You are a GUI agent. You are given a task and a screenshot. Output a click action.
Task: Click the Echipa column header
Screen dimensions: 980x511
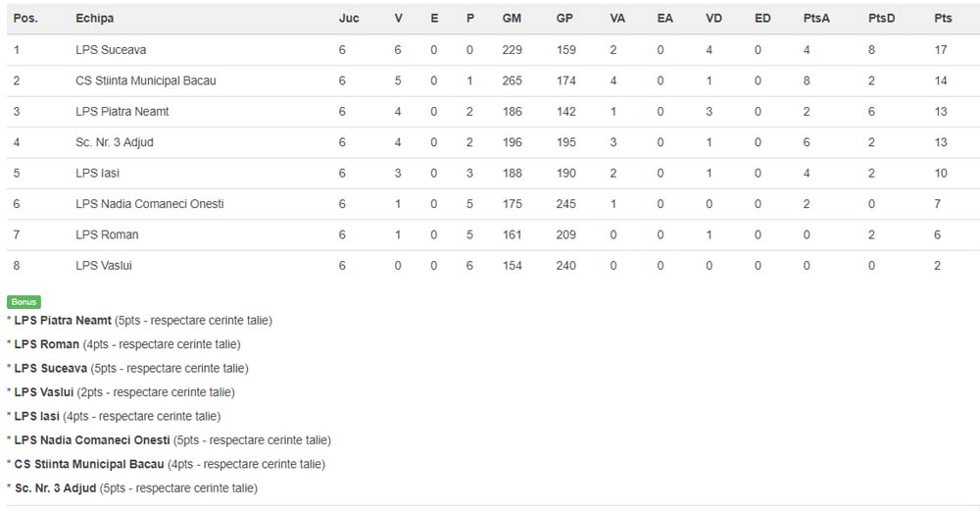[x=94, y=19]
